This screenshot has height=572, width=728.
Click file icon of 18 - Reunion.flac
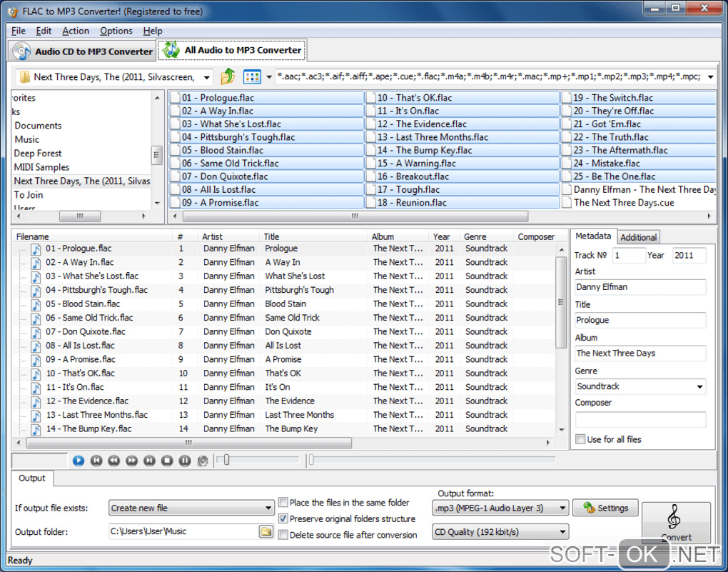(x=370, y=203)
